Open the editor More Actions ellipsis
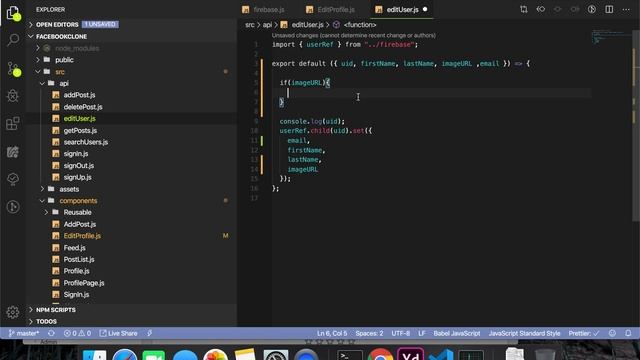The width and height of the screenshot is (640, 360). [626, 9]
